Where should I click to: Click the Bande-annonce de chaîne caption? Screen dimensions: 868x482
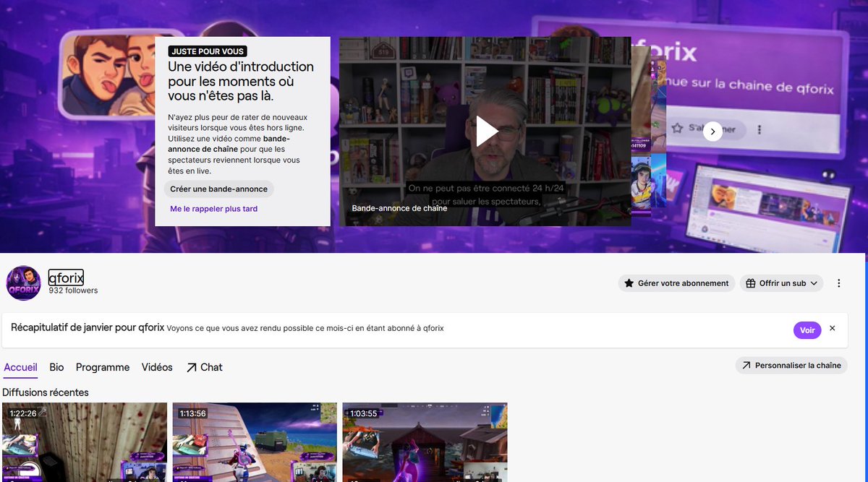[399, 208]
